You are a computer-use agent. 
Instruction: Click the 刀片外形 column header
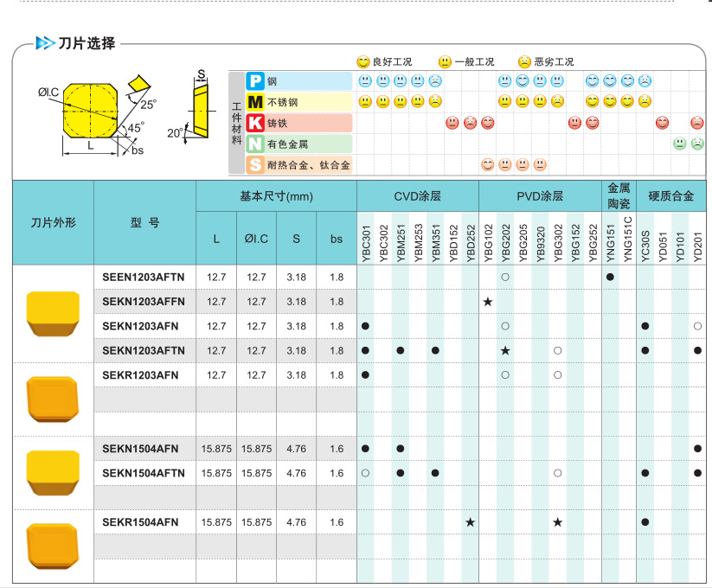pos(53,223)
